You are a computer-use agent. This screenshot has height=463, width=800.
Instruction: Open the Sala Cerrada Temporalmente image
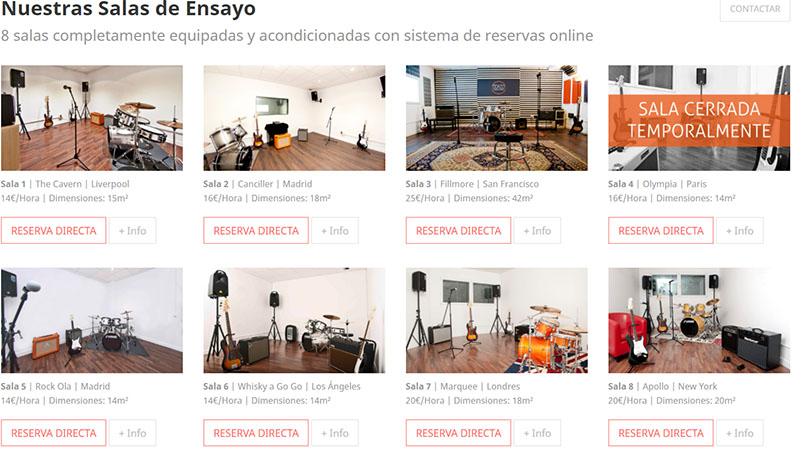(699, 118)
